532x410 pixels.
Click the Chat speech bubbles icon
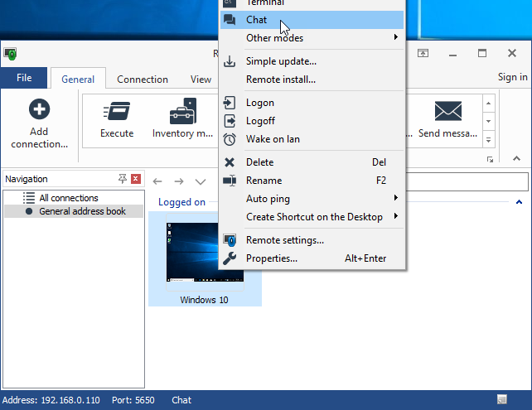pos(230,20)
